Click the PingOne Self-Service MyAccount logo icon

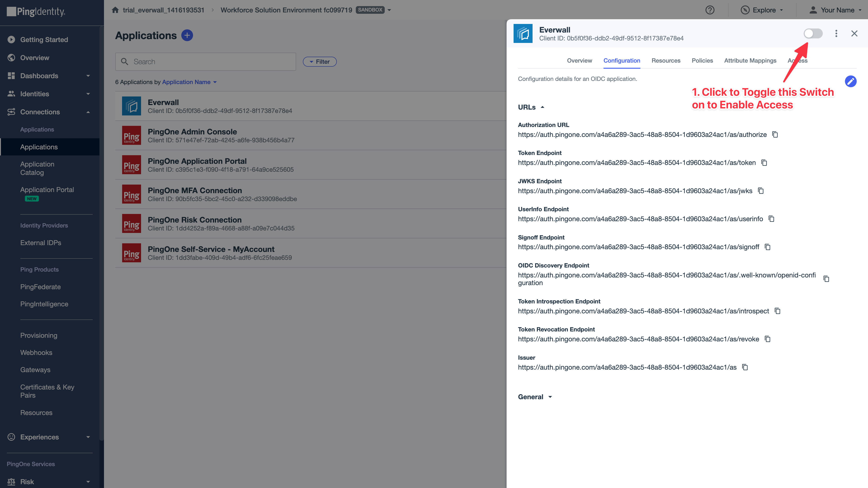[x=131, y=253]
